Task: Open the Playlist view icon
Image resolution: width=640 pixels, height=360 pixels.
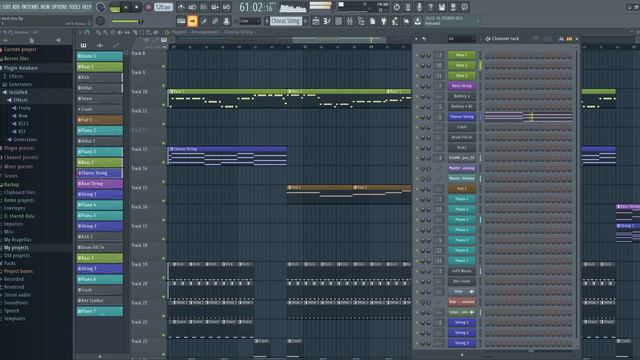Action: 316,21
